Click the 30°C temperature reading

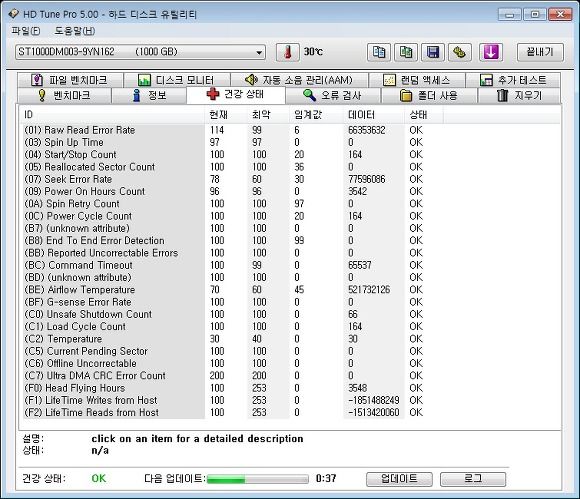point(313,52)
